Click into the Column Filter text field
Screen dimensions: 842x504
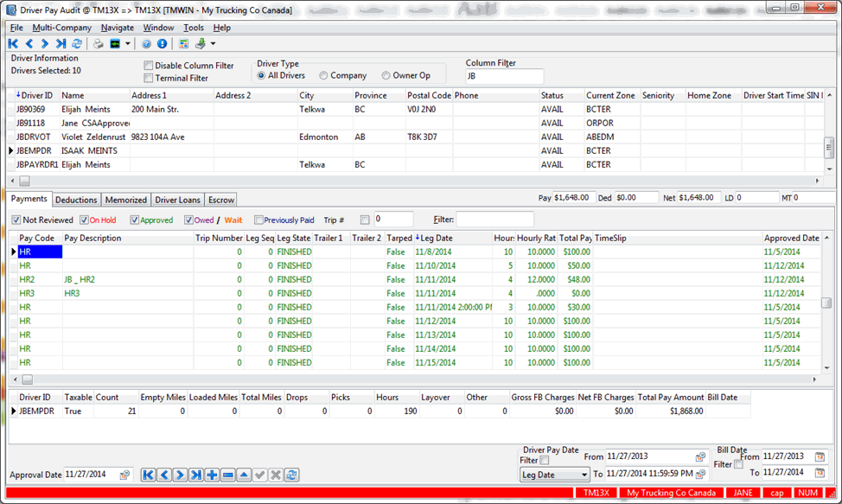pos(504,76)
